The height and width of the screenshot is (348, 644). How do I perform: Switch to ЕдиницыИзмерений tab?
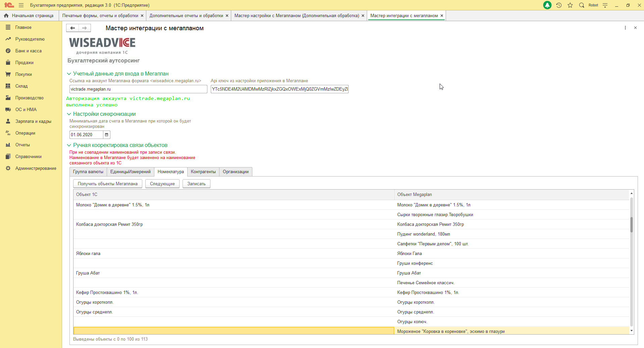click(131, 171)
